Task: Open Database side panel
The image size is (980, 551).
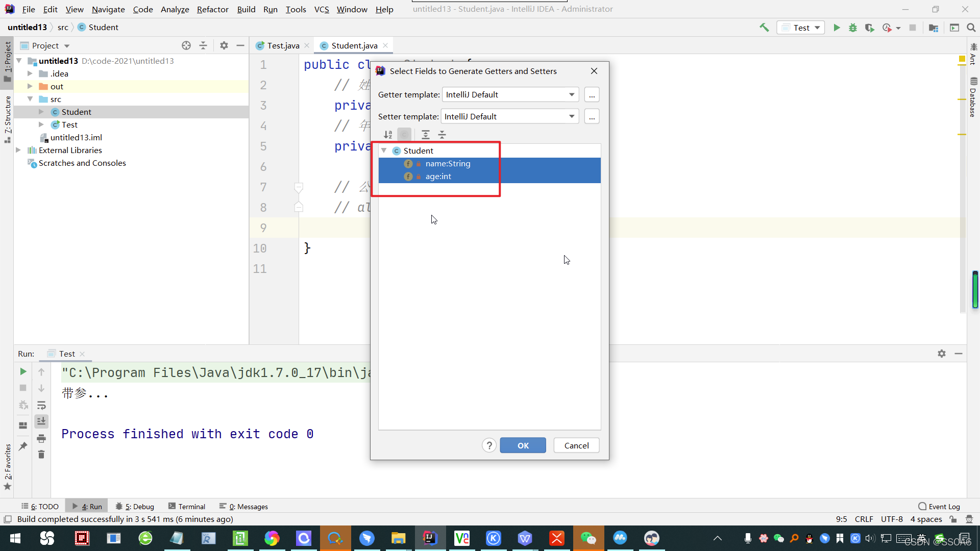Action: tap(973, 98)
